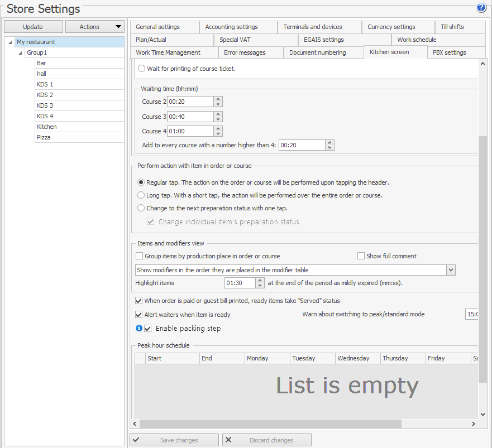The image size is (492, 448).
Task: Collapse the My restaurant tree node
Action: (x=11, y=42)
